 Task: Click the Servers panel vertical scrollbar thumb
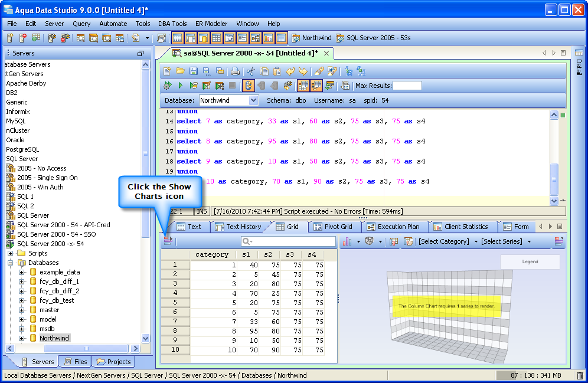[x=145, y=153]
